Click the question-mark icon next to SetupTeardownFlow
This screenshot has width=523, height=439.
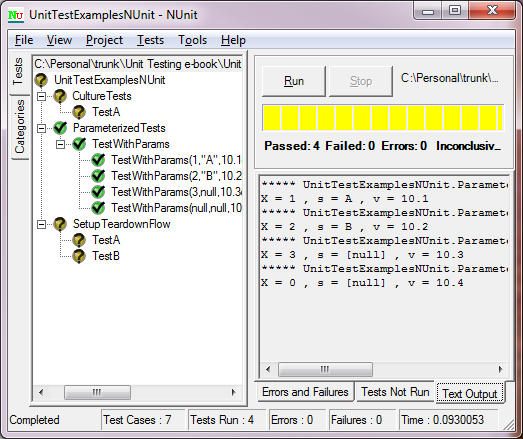click(60, 224)
